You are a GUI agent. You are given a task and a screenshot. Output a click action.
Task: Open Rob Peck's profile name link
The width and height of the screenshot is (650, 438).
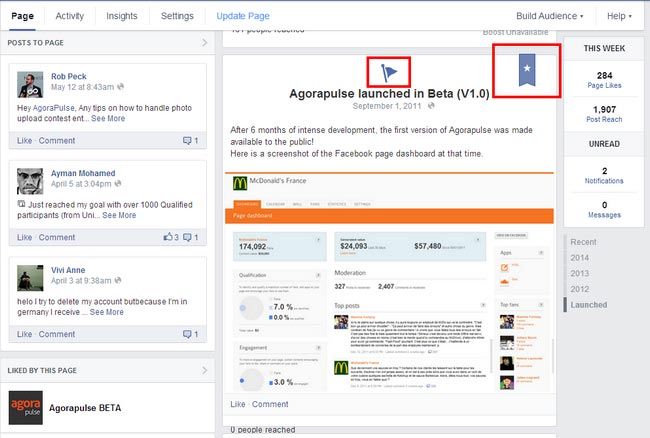[68, 76]
